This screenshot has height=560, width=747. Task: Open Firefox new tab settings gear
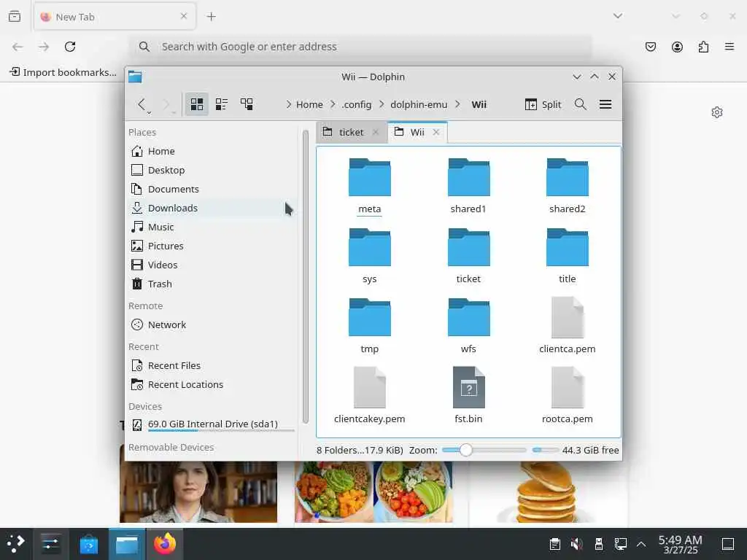click(x=717, y=112)
